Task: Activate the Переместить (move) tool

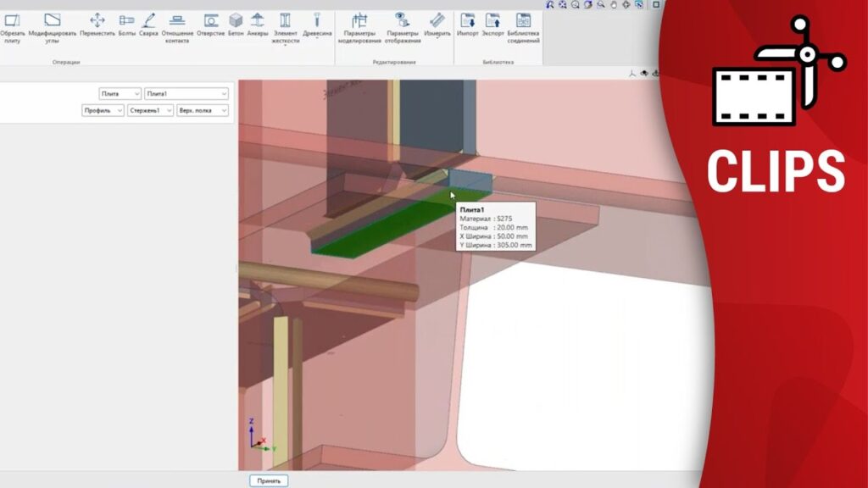Action: coord(97,25)
